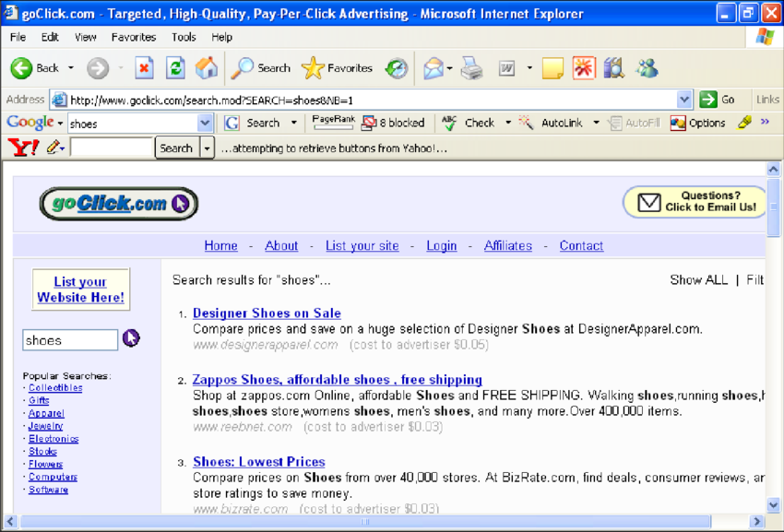The width and height of the screenshot is (784, 532).
Task: Open the Home link in site navigation
Action: coord(221,246)
